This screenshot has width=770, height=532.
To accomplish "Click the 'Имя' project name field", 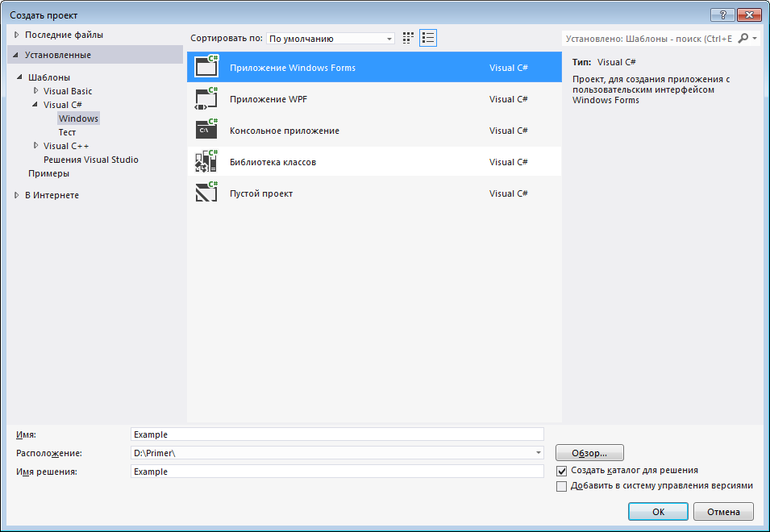I will click(337, 434).
